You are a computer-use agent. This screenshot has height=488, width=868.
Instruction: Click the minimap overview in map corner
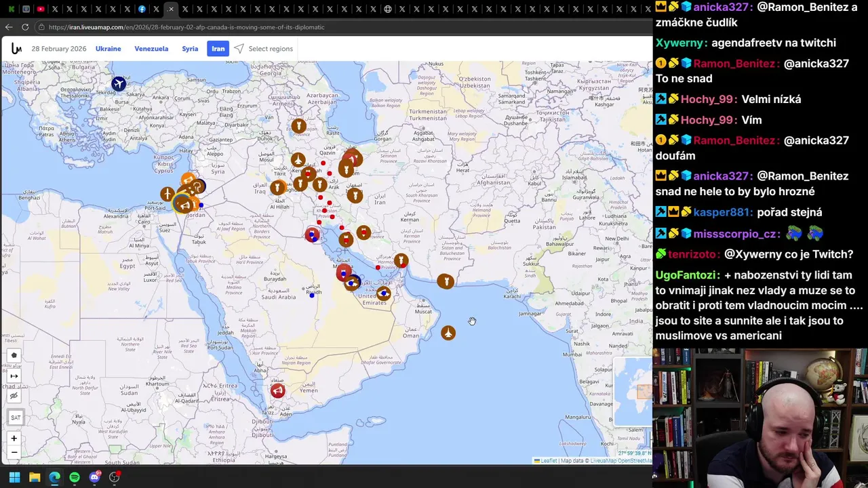click(632, 392)
